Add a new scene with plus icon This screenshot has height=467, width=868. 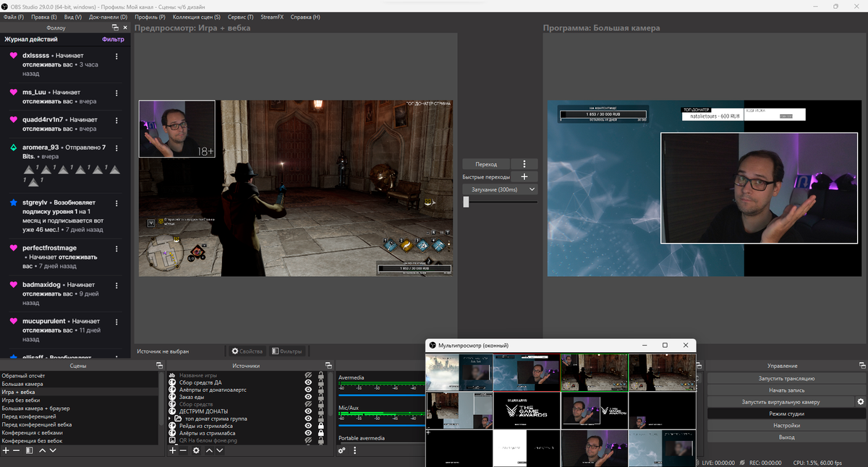(6, 450)
